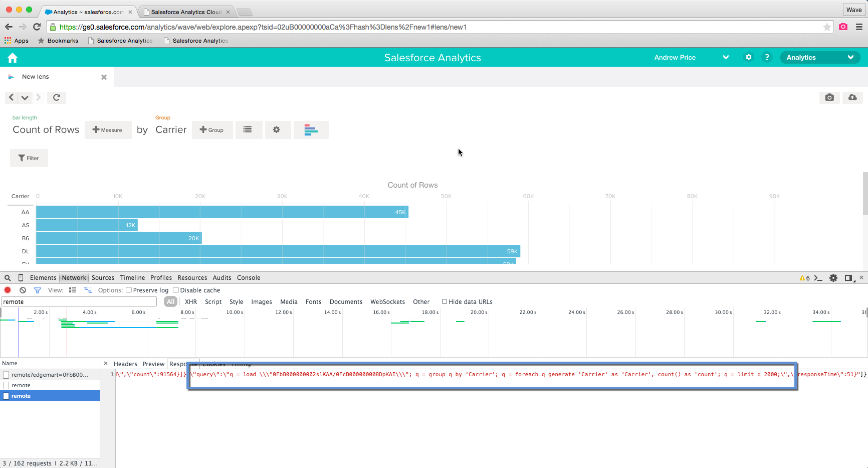Open the Timeline panel tab
The width and height of the screenshot is (868, 468).
tap(132, 278)
